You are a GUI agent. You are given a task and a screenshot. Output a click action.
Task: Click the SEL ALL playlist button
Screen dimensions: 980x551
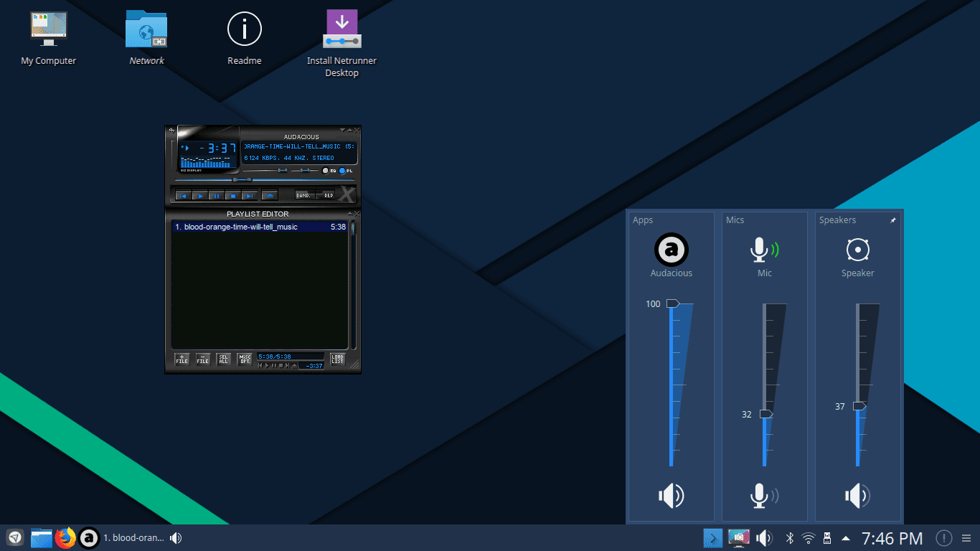(224, 359)
